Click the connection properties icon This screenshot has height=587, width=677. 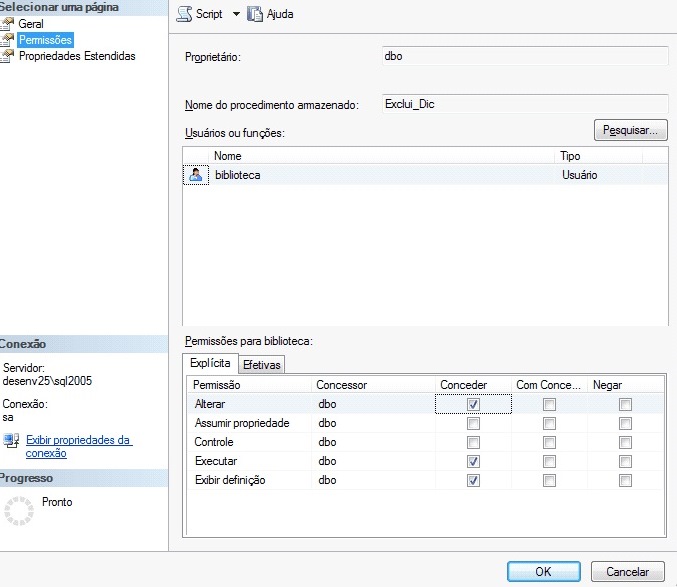click(11, 441)
